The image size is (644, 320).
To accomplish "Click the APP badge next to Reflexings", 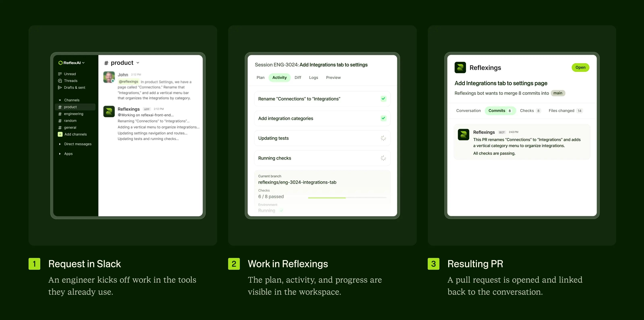I will (147, 109).
